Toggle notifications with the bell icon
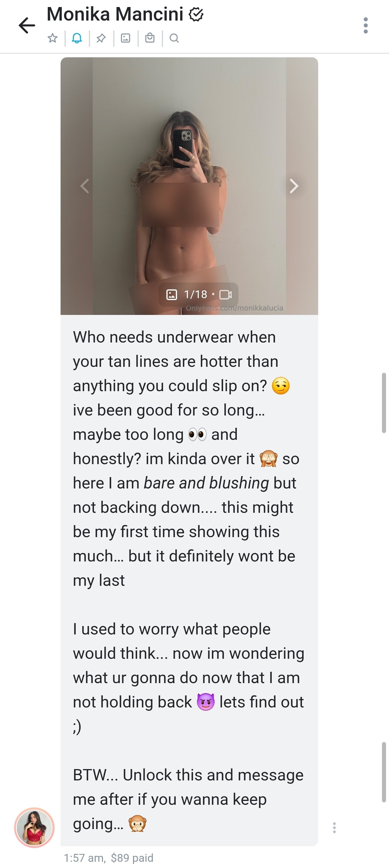 point(77,38)
